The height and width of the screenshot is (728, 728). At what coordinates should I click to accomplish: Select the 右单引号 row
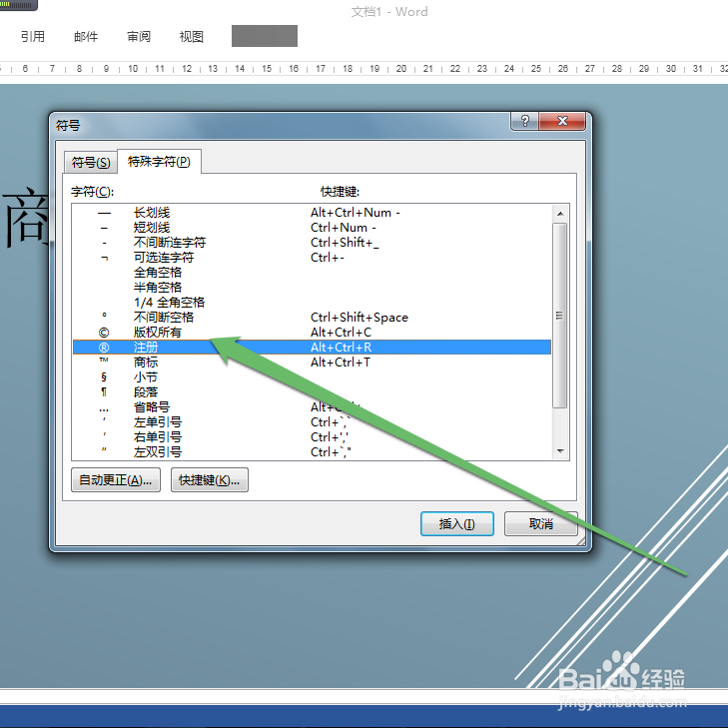[x=312, y=436]
